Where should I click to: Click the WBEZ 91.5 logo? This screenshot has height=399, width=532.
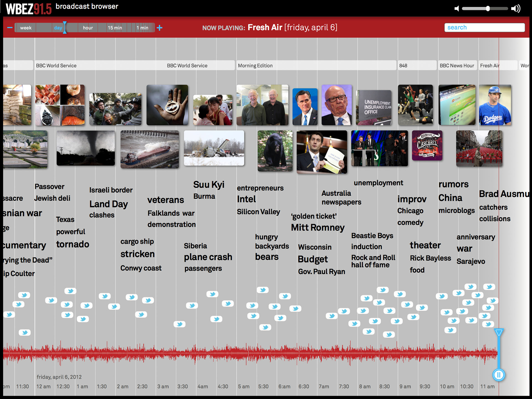(x=29, y=9)
